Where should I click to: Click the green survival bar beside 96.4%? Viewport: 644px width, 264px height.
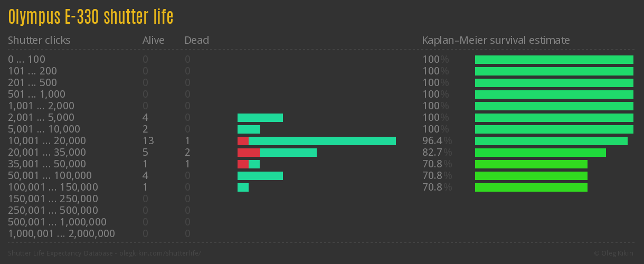tap(551, 141)
